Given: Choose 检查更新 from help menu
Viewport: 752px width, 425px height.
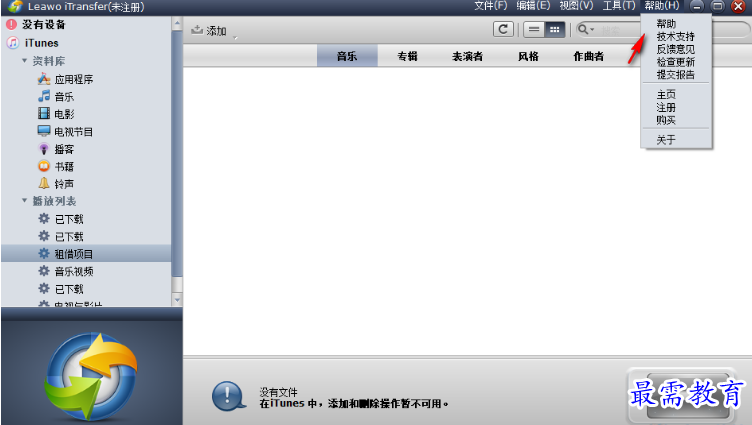Looking at the screenshot, I should pos(675,62).
